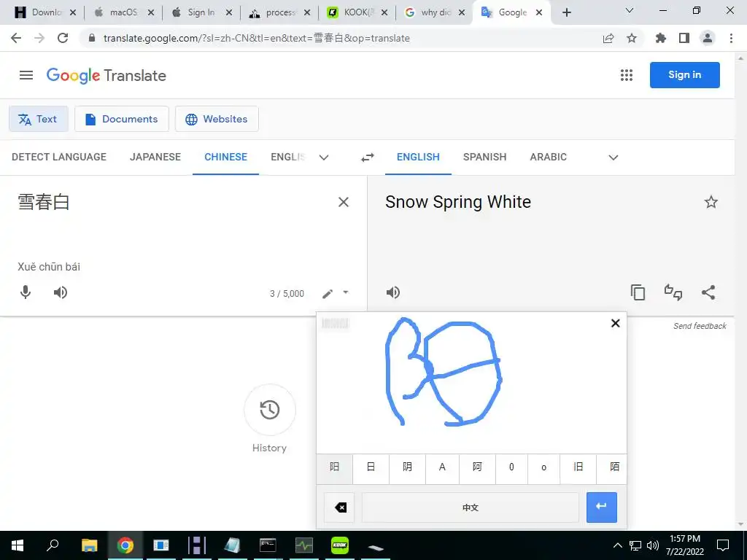This screenshot has width=747, height=560.
Task: Grab the handwriting panel drag handle
Action: click(336, 324)
